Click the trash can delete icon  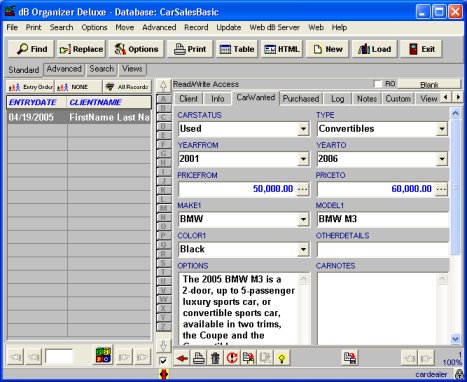click(215, 358)
